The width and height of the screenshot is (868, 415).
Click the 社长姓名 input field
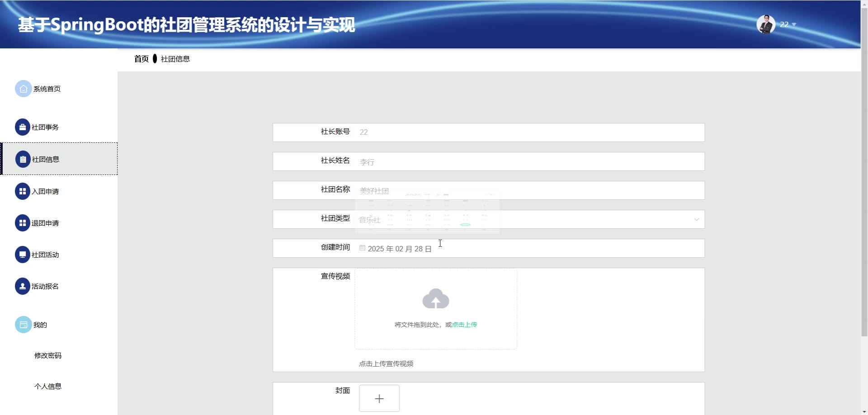[529, 161]
